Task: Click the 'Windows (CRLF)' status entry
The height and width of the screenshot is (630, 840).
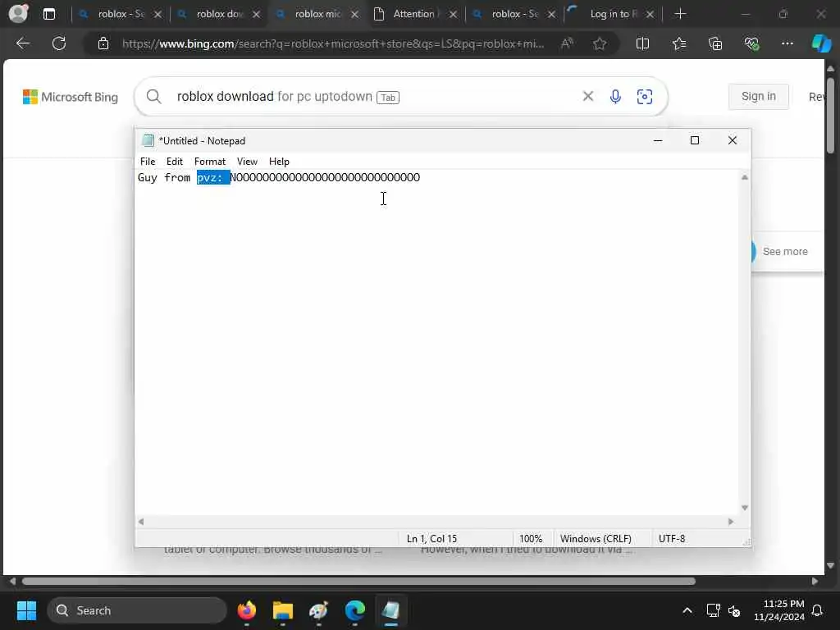Action: [596, 538]
